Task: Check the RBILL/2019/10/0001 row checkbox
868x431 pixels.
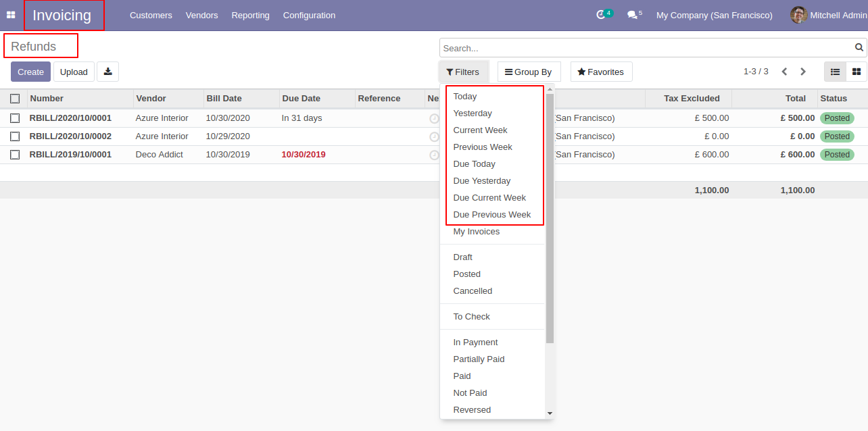Action: 15,155
